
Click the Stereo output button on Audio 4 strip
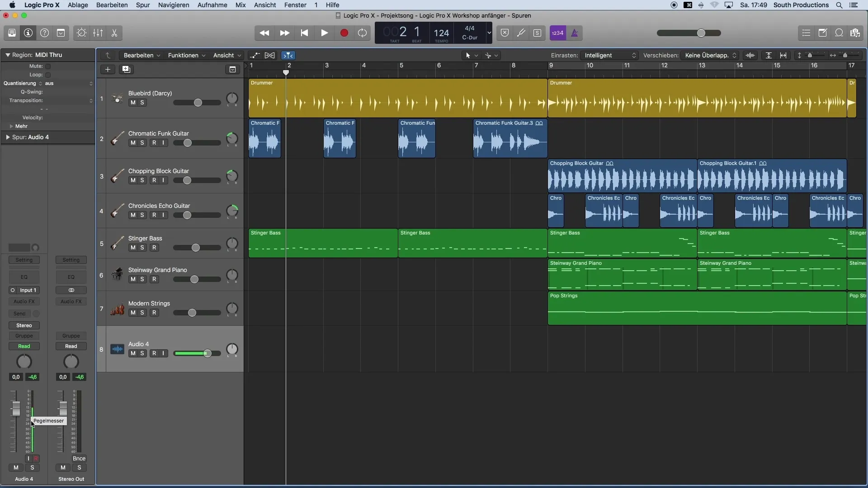(x=24, y=326)
